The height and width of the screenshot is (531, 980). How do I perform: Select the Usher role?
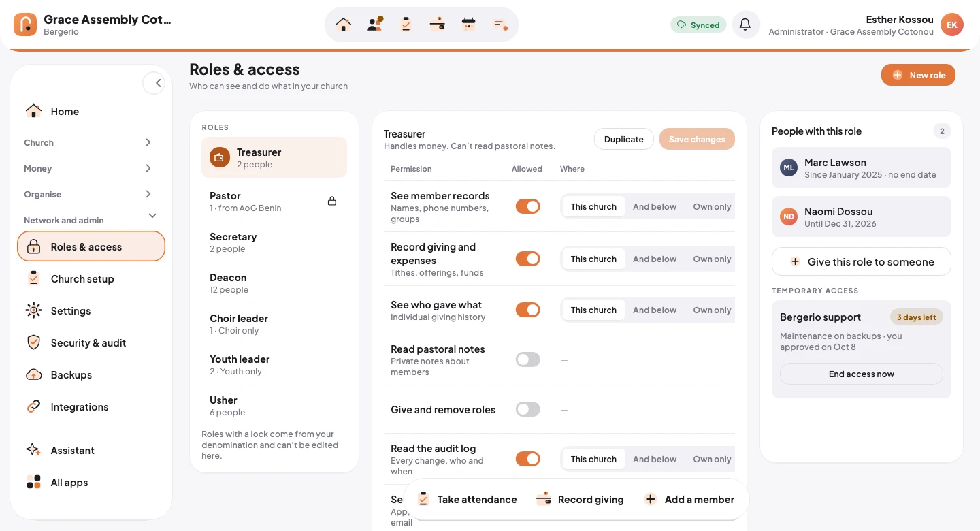point(274,405)
